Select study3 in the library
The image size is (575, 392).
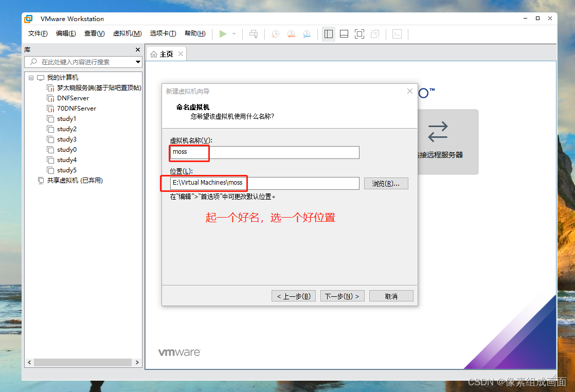[67, 139]
